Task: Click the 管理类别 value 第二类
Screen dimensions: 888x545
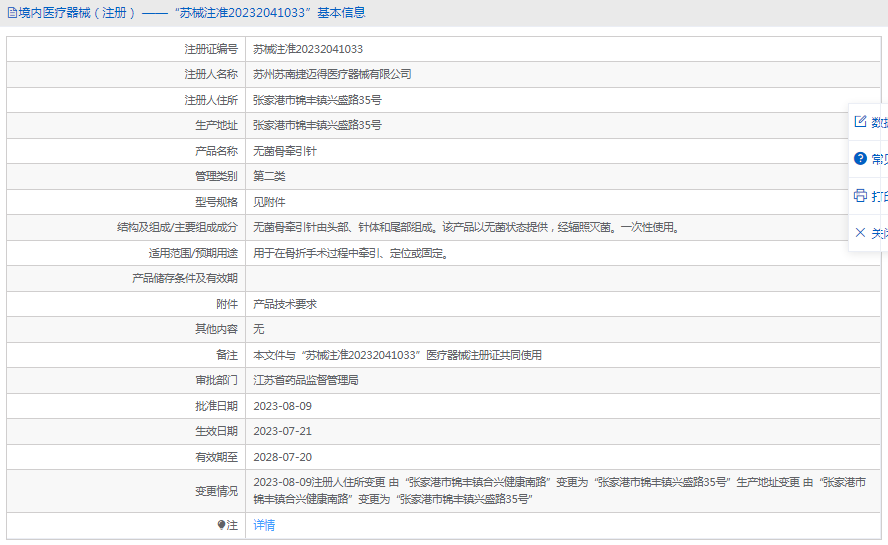Action: pyautogui.click(x=269, y=176)
